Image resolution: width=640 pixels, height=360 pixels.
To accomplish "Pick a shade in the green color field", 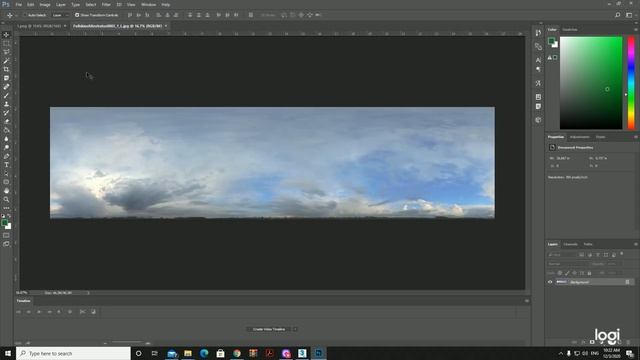I will (591, 83).
